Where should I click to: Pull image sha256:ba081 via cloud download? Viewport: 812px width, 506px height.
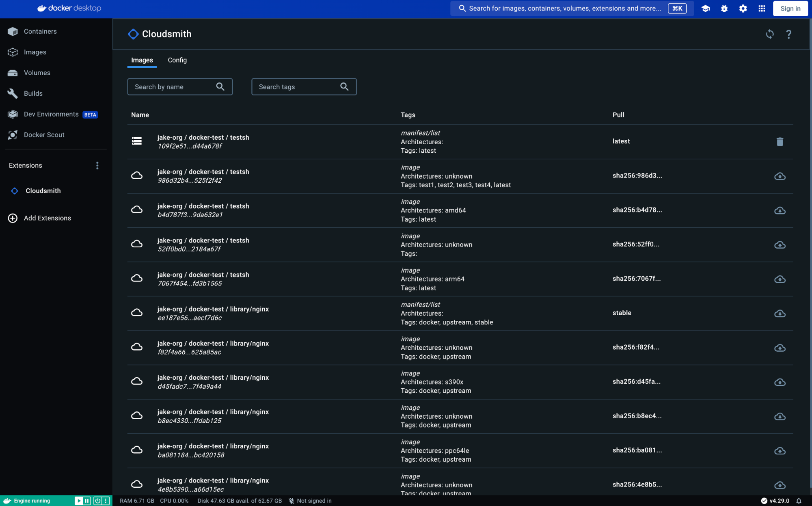pos(780,451)
